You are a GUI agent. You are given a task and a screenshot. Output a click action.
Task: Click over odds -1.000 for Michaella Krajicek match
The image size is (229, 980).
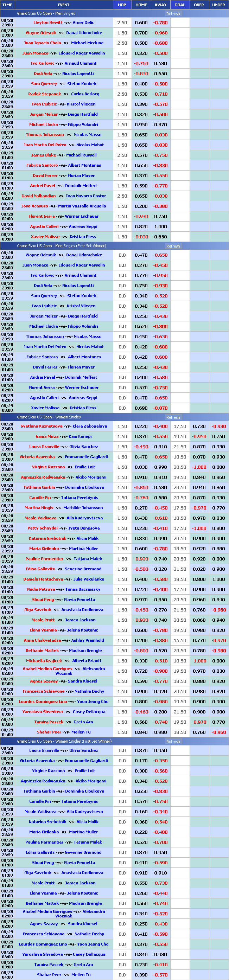click(x=199, y=661)
